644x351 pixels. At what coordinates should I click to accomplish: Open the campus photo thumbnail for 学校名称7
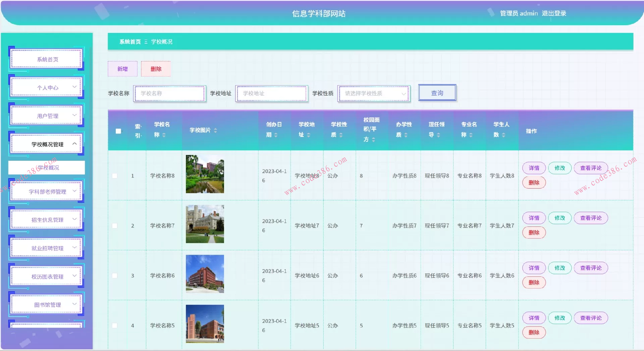205,224
